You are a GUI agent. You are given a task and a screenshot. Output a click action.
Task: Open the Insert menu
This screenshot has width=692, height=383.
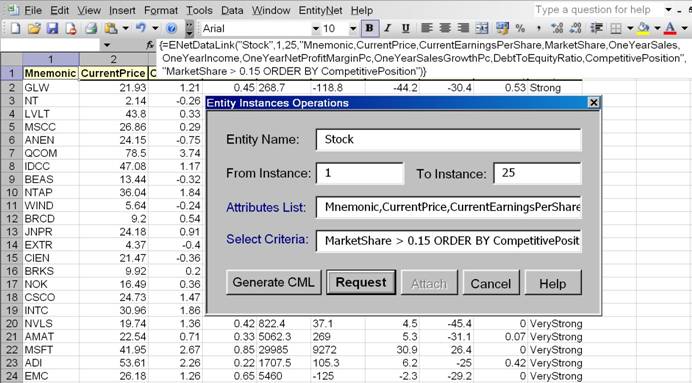point(122,10)
